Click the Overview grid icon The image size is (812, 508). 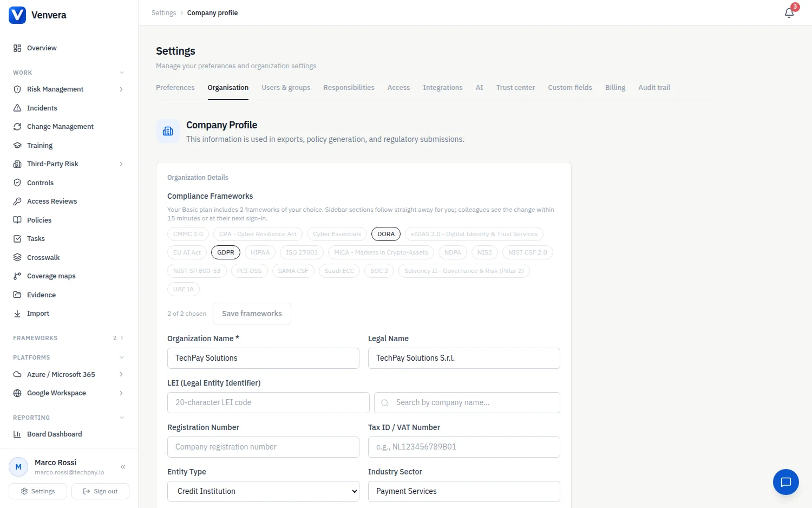[x=17, y=48]
